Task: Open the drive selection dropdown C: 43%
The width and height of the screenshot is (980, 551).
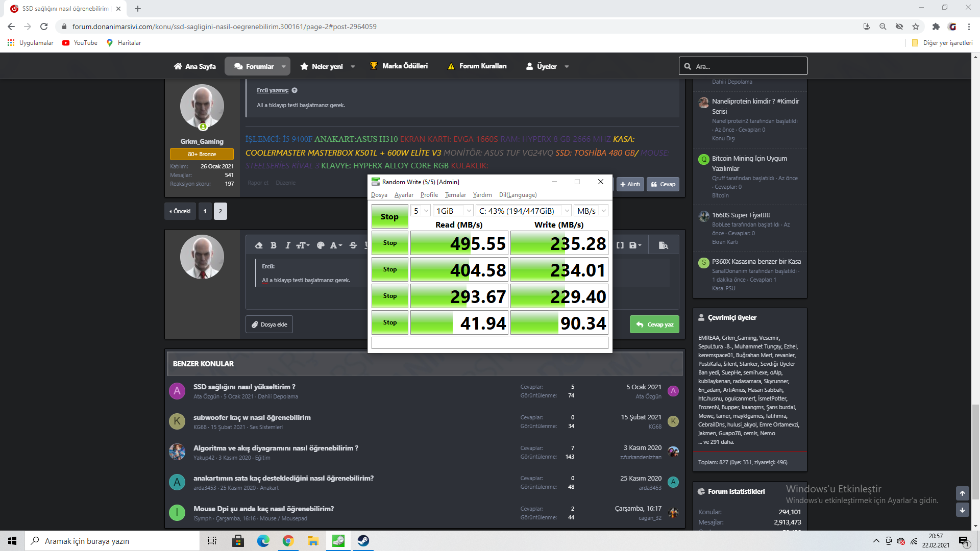Action: [x=523, y=211]
